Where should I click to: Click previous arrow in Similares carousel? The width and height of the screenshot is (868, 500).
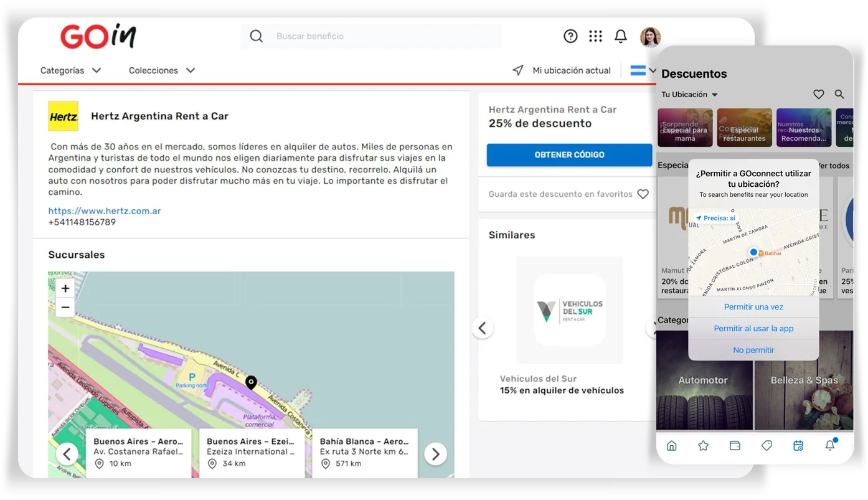click(483, 328)
